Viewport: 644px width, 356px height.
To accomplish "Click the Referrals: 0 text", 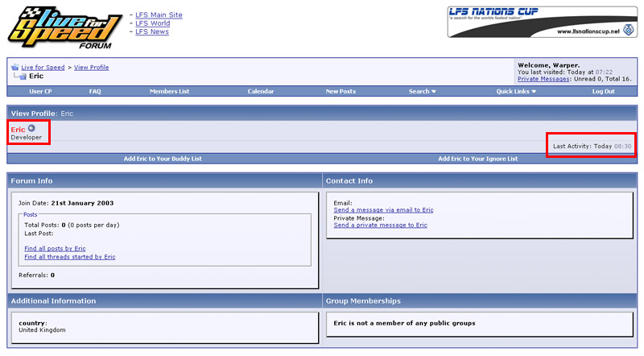I will [x=36, y=275].
